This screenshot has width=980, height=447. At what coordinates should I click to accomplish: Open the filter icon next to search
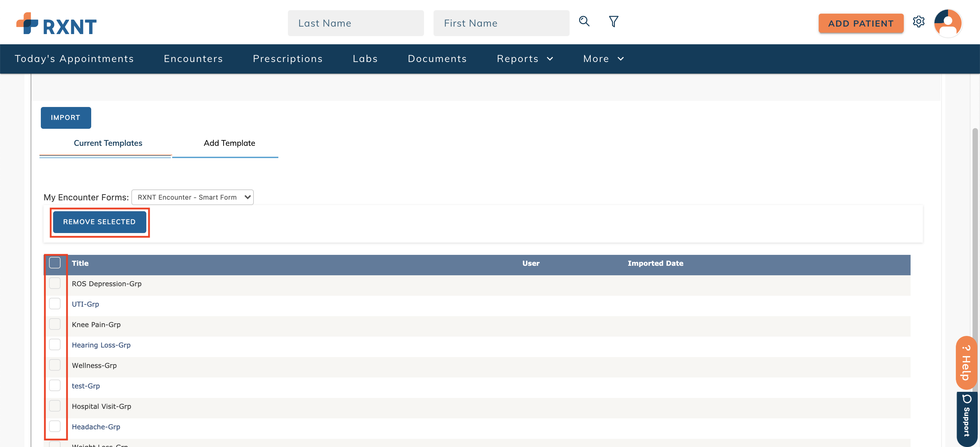[x=613, y=22]
